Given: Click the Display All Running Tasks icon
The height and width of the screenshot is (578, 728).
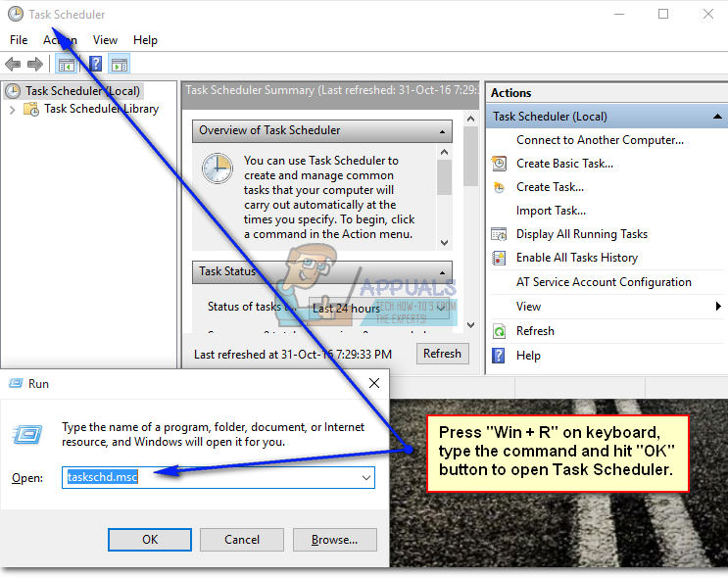Looking at the screenshot, I should click(x=499, y=234).
